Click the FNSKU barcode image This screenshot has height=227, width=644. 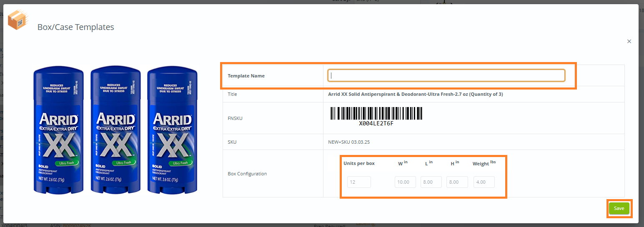pyautogui.click(x=376, y=114)
